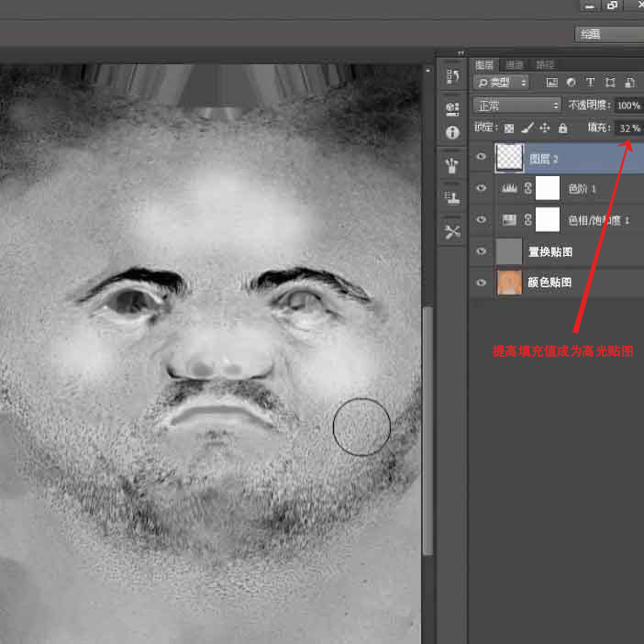644x644 pixels.
Task: Open the 正常 blend mode dropdown
Action: tap(517, 105)
